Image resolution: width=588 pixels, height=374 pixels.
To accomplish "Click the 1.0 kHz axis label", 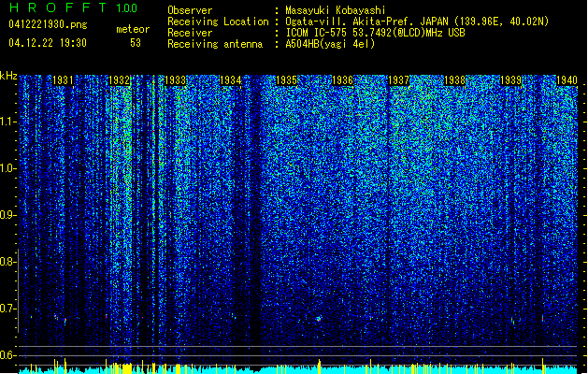I will 7,168.
